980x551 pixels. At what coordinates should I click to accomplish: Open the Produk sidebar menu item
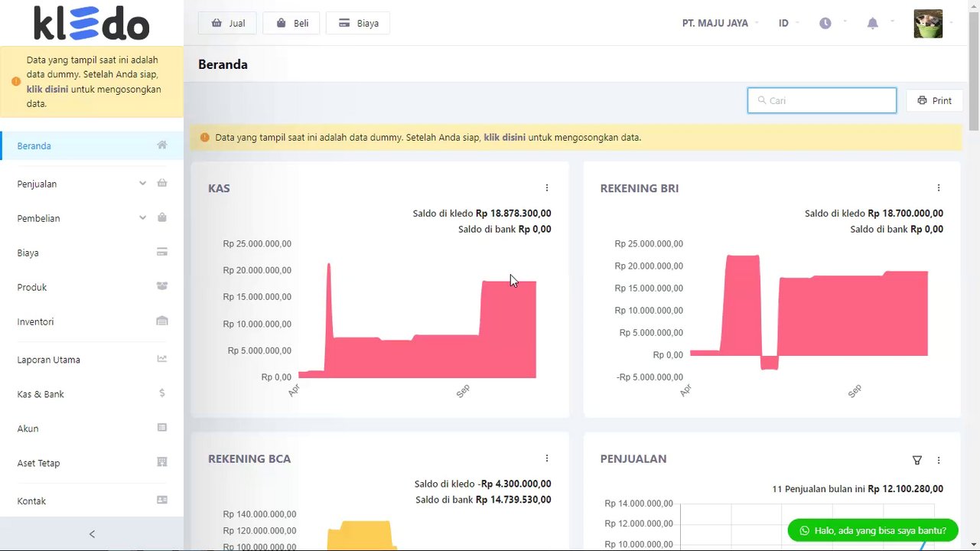pos(92,287)
